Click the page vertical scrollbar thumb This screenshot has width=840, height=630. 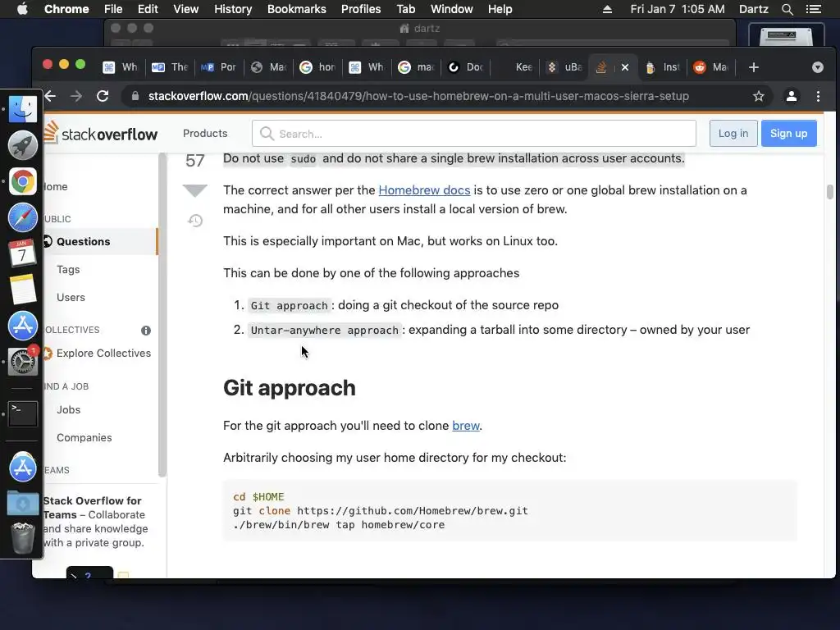coord(830,192)
